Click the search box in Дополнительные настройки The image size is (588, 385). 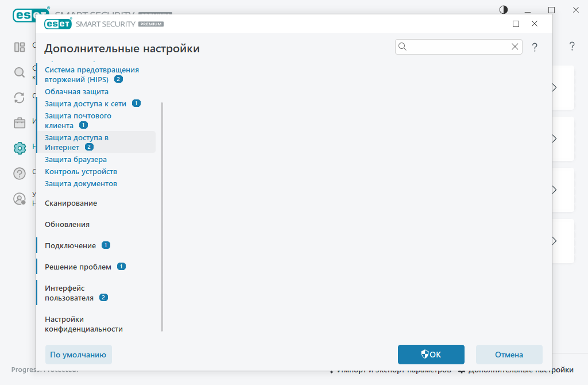[459, 47]
